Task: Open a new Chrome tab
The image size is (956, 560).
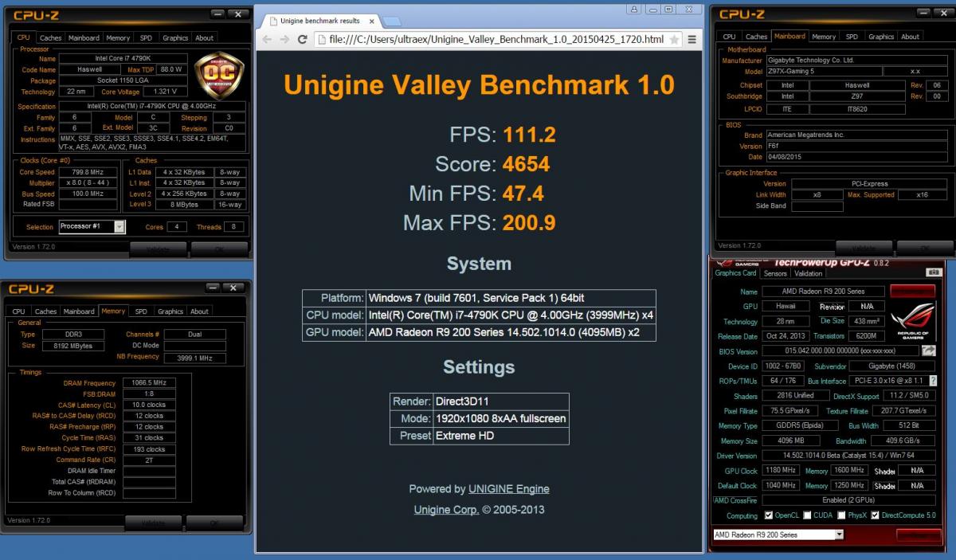Action: click(x=392, y=21)
